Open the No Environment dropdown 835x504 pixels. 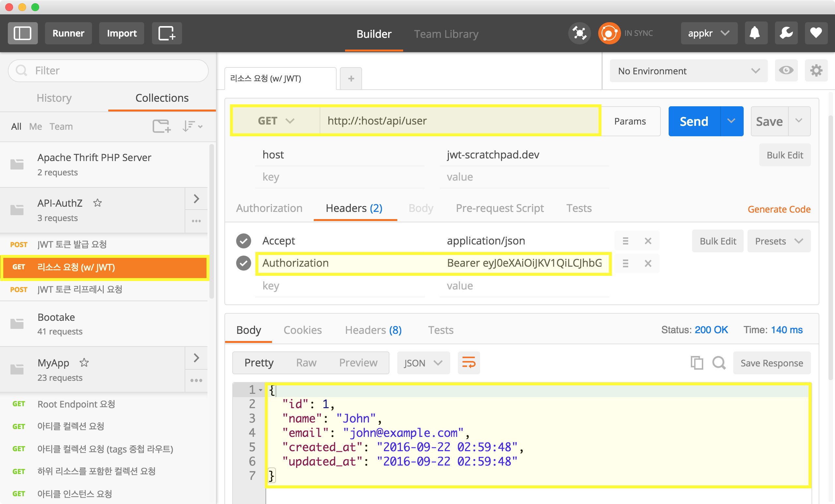(x=688, y=71)
